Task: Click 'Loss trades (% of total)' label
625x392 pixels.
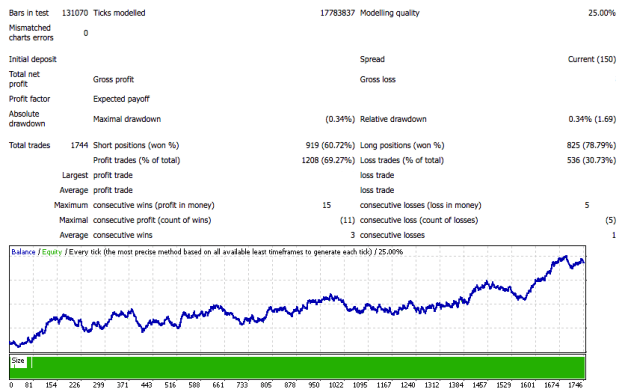Action: (x=402, y=160)
